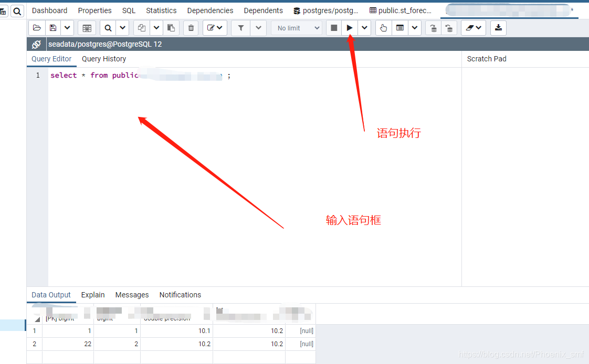Save the query file
The image size is (589, 364).
(x=53, y=28)
